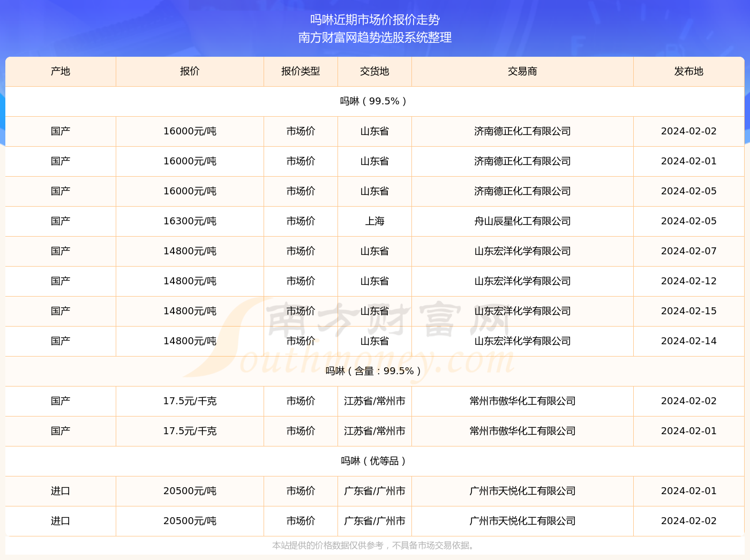
Task: Click 2024-02-02 in the 济南德正化工 row
Action: tap(689, 131)
